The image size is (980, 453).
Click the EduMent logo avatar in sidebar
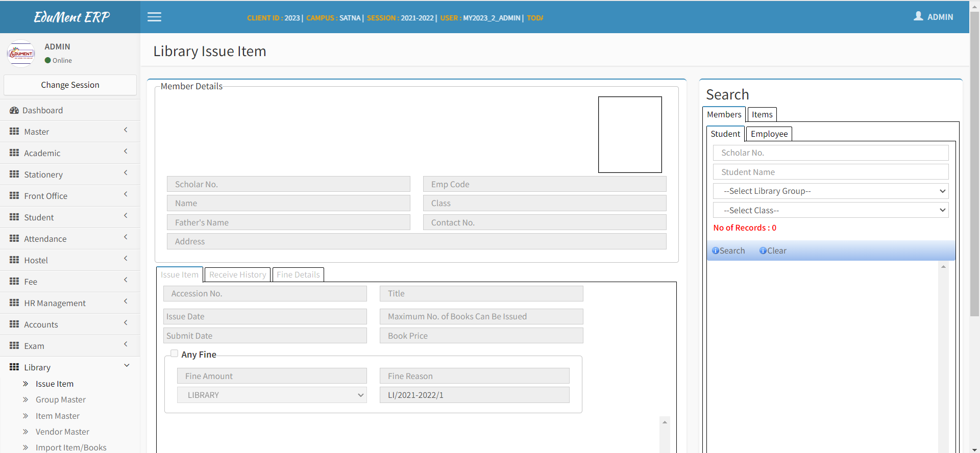point(21,53)
